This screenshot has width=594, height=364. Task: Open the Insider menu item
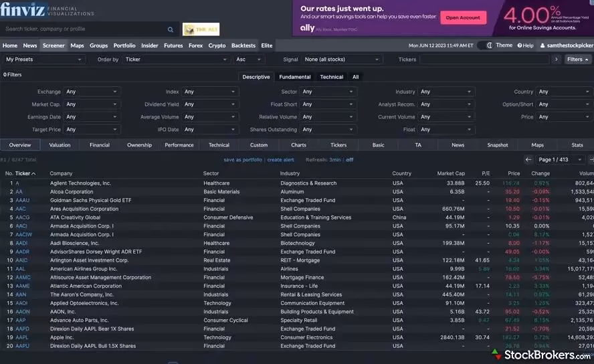coord(150,45)
